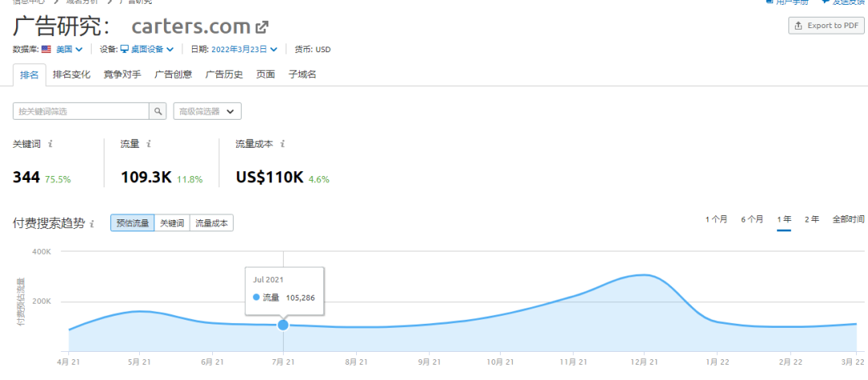Click the 400K y-axis label

42,251
